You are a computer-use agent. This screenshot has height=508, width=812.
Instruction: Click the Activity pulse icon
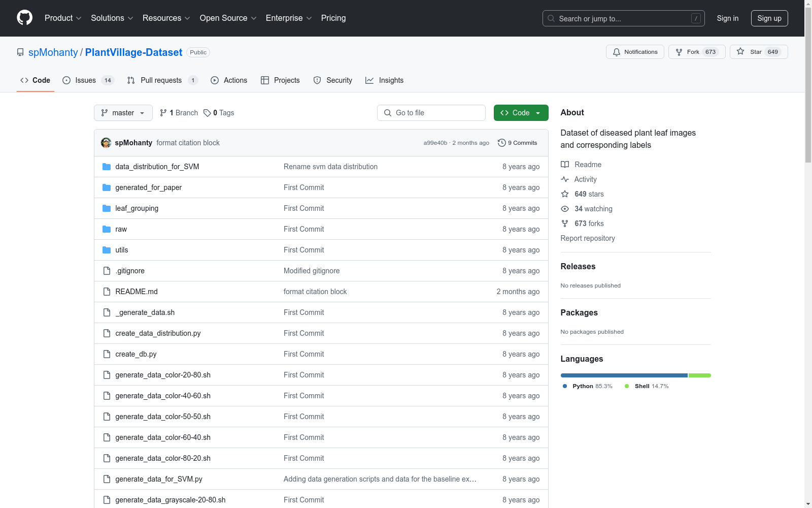(x=565, y=179)
